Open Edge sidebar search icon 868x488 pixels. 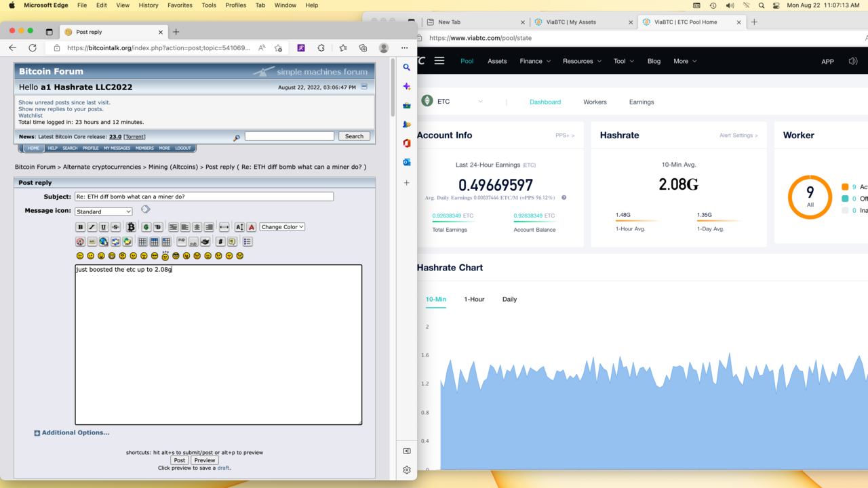pyautogui.click(x=407, y=68)
